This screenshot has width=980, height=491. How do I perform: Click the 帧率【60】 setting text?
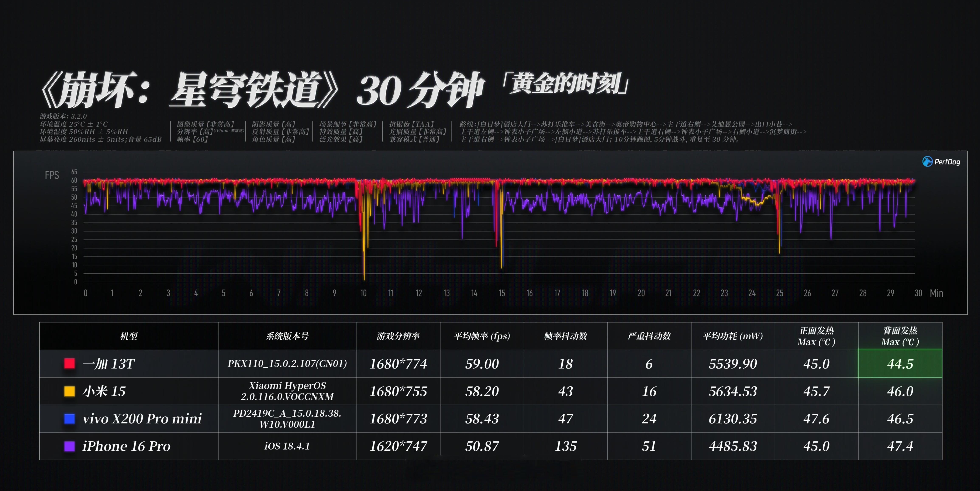[193, 139]
